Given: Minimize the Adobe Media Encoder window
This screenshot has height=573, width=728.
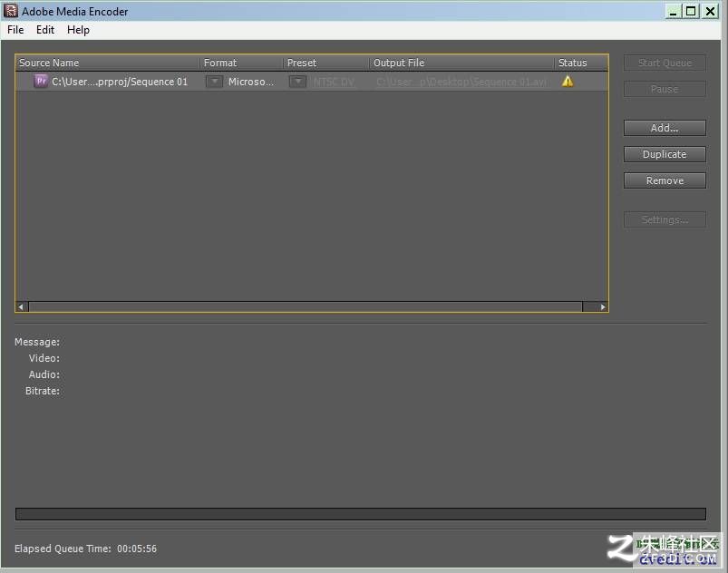Looking at the screenshot, I should [x=673, y=11].
